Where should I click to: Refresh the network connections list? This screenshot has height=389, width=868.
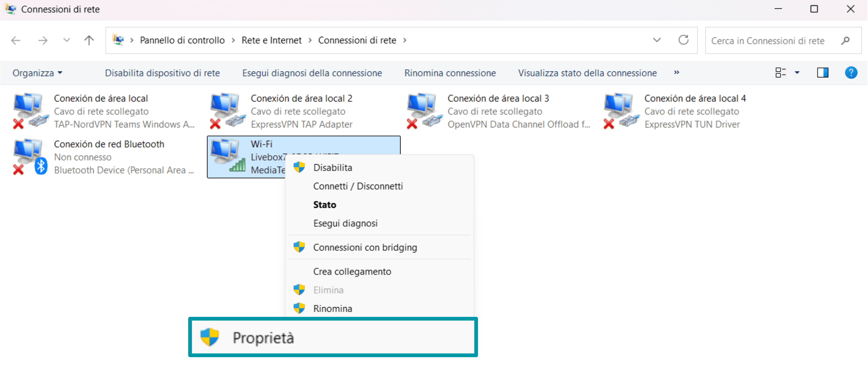683,40
